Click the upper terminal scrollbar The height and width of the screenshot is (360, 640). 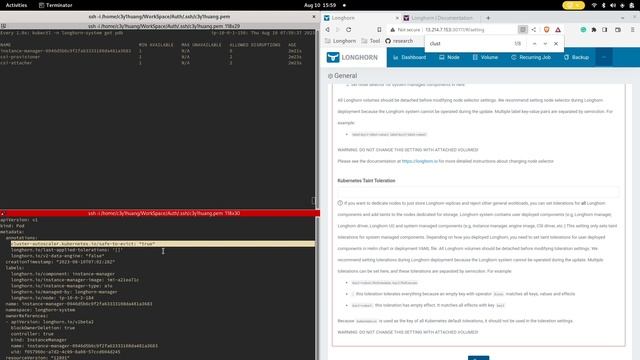coord(318,118)
